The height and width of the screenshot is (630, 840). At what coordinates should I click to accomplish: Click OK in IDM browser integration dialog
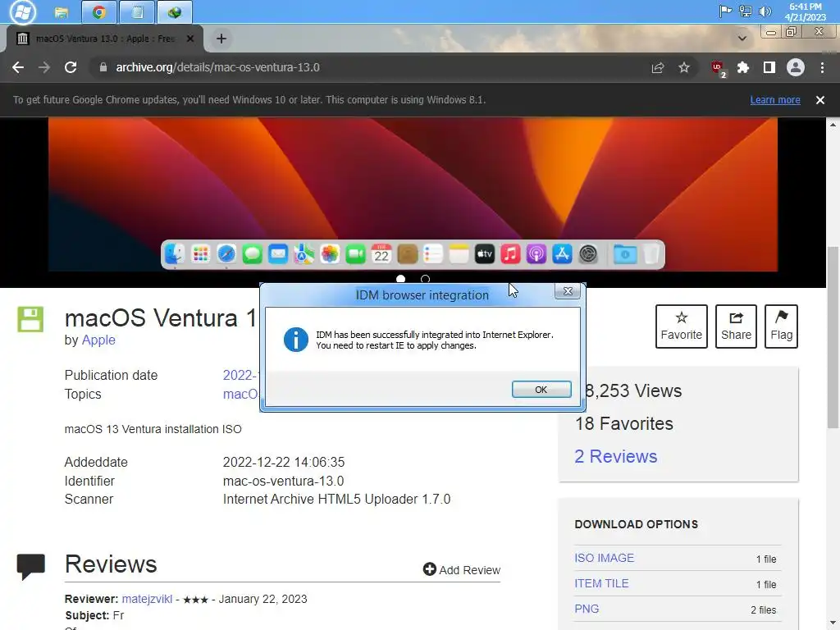[541, 390]
